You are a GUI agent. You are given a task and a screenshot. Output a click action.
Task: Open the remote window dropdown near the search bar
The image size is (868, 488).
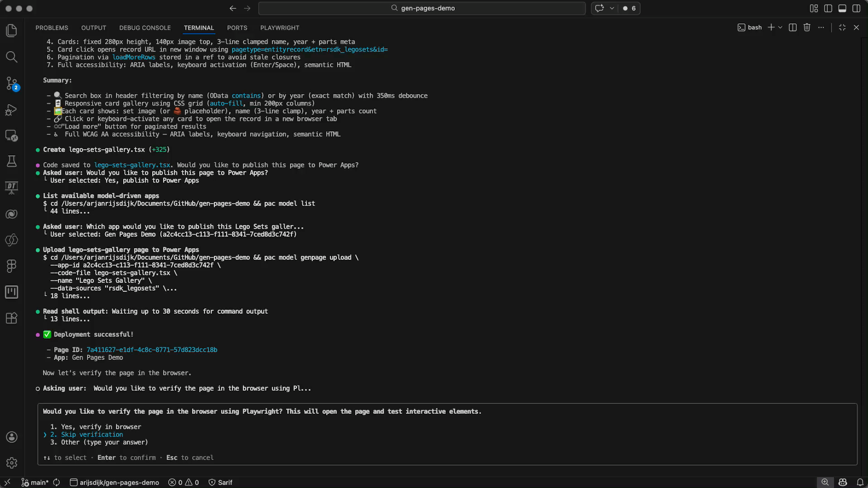click(x=612, y=8)
